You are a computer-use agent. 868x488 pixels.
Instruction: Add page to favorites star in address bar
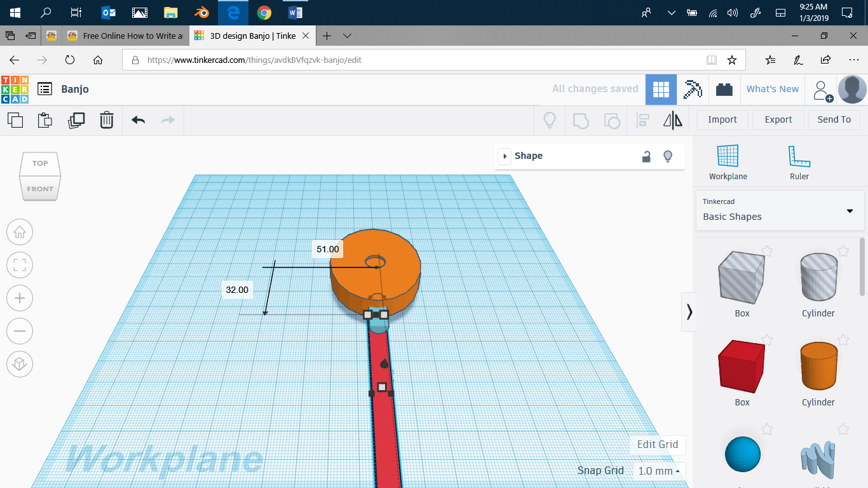[x=732, y=60]
